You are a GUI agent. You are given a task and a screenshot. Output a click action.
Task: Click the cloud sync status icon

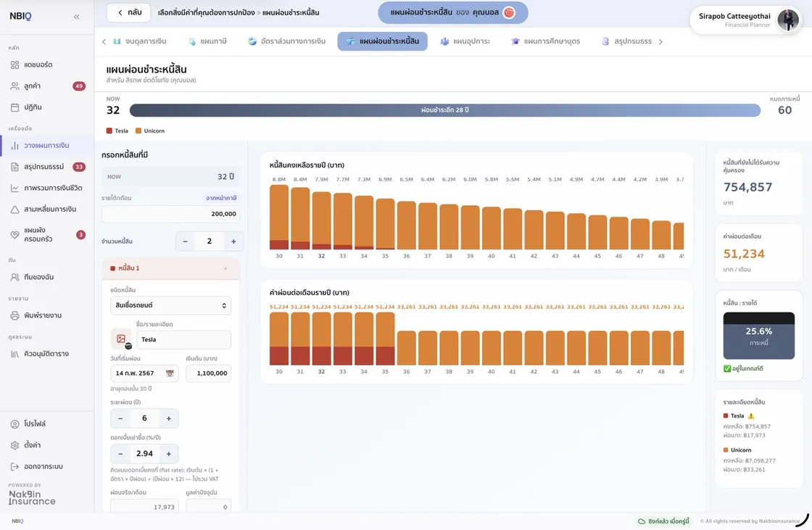point(641,521)
